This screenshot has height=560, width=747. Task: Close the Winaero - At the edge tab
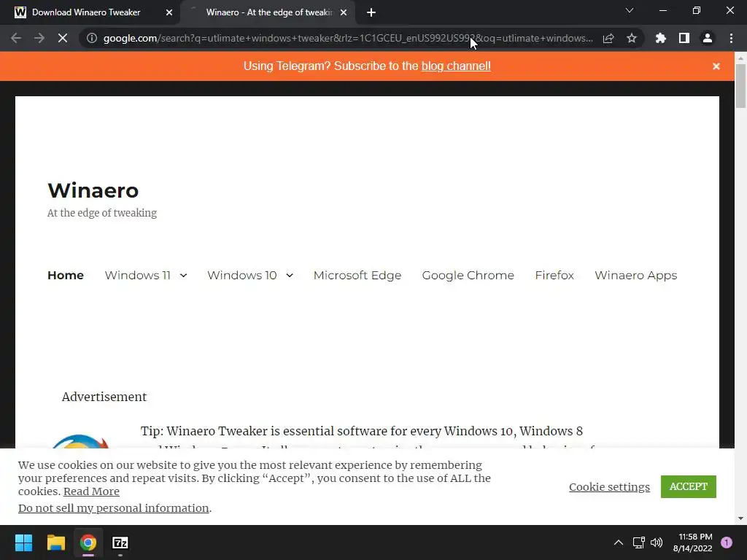(344, 12)
